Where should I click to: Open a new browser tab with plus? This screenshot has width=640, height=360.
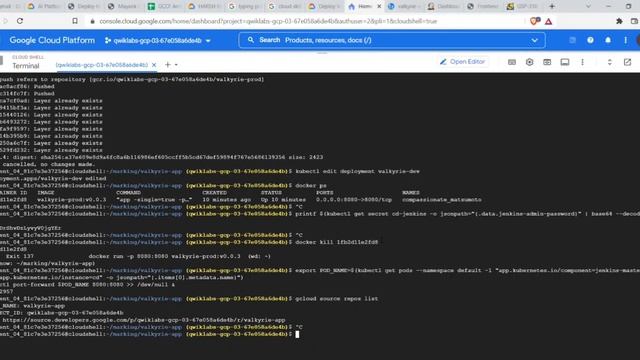click(552, 6)
